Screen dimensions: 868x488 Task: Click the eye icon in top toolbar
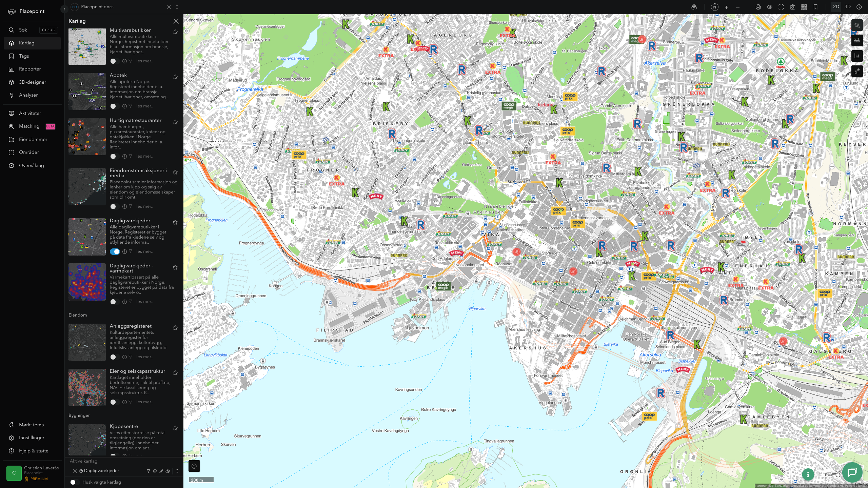tap(770, 7)
